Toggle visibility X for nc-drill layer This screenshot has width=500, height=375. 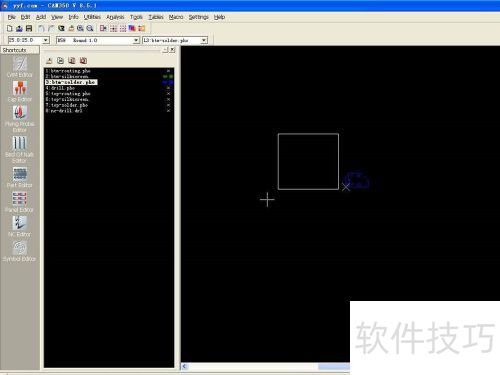click(x=168, y=111)
